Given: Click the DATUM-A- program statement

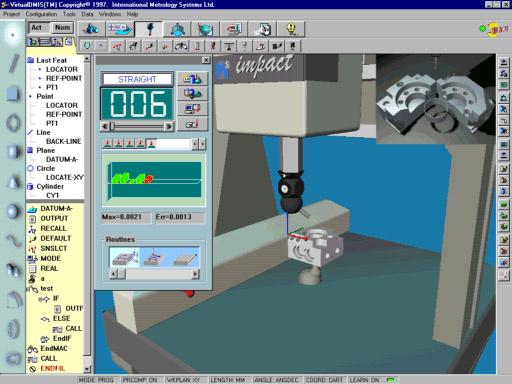Looking at the screenshot, I should click(56, 209).
